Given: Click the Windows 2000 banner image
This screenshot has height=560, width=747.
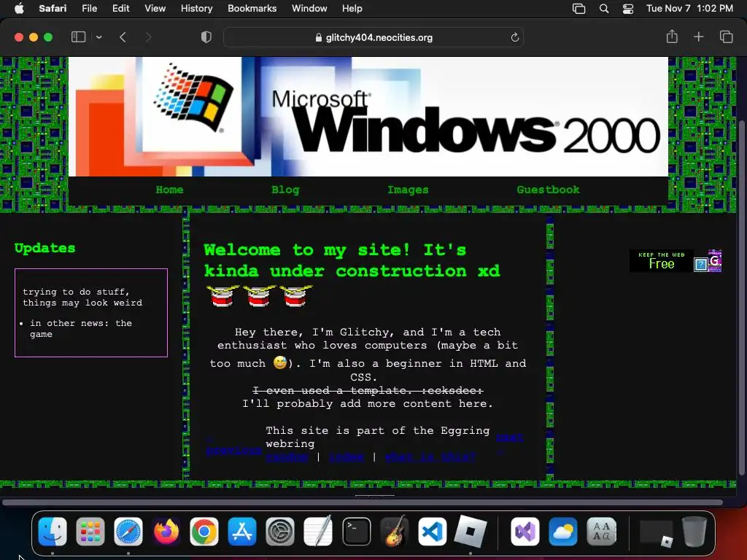Looking at the screenshot, I should (x=368, y=117).
